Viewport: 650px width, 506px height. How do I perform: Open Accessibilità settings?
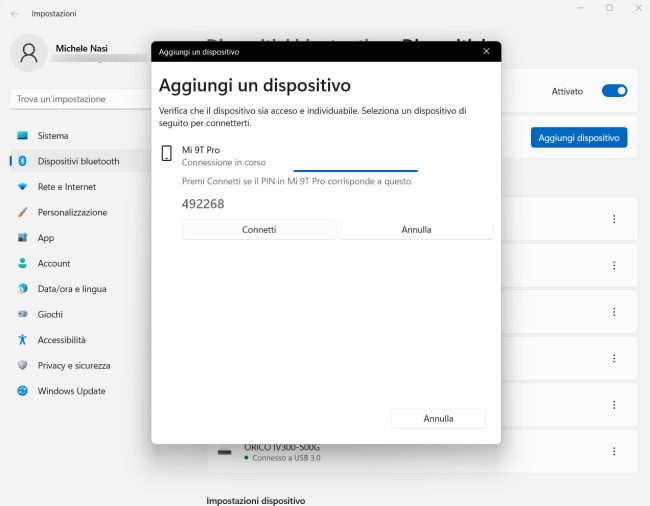point(61,340)
